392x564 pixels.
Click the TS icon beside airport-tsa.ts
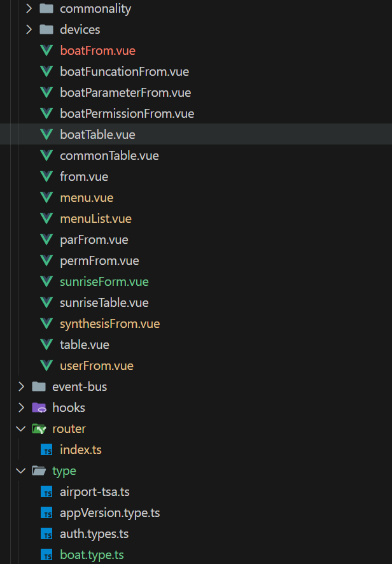point(46,492)
